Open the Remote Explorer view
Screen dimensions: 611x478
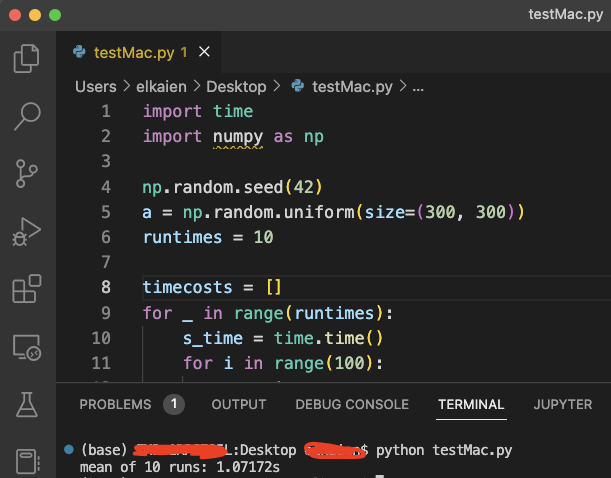coord(26,347)
